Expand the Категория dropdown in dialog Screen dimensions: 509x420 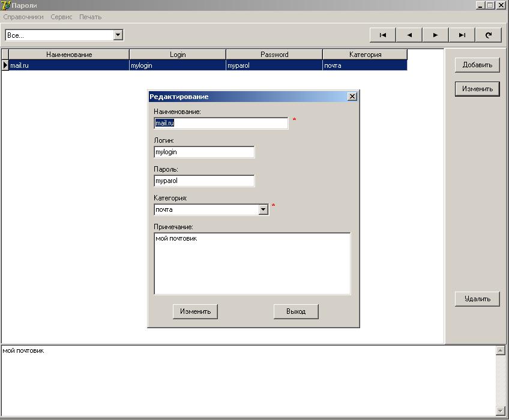coord(263,209)
